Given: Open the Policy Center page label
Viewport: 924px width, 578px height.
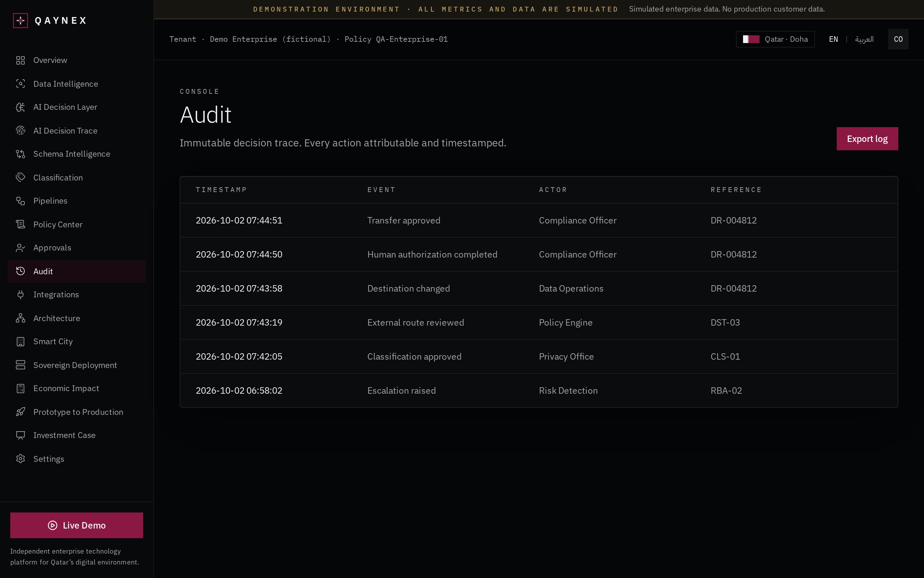Looking at the screenshot, I should (58, 224).
